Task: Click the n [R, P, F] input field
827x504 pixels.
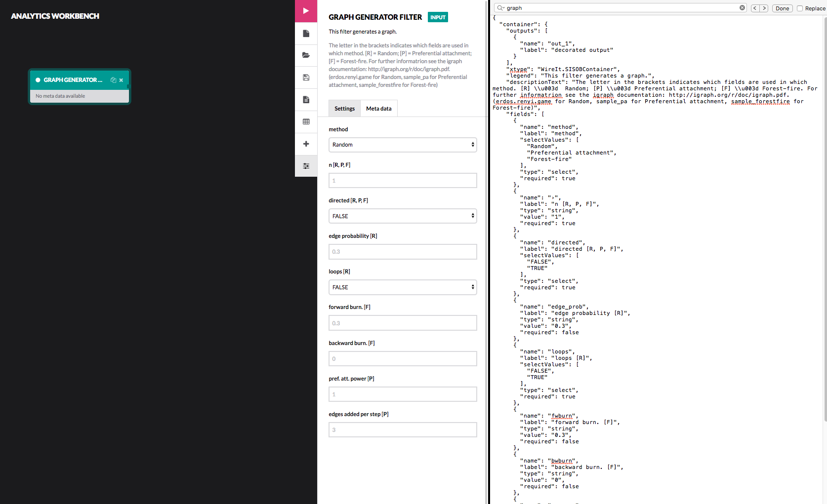Action: 403,180
